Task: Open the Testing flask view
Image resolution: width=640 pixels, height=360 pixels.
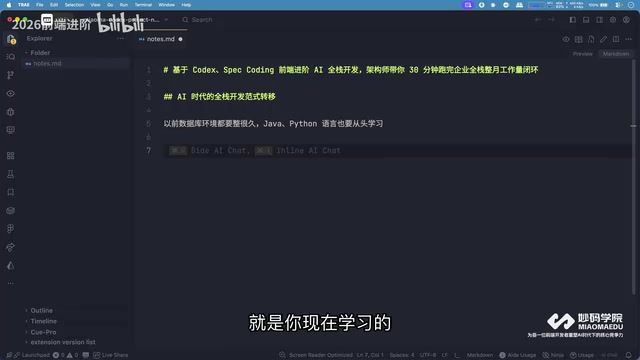Action: [11, 174]
